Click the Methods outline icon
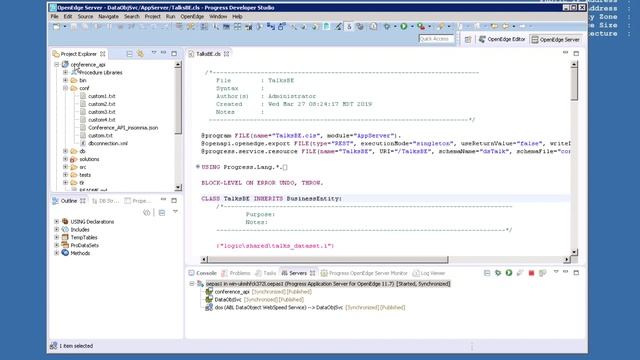640x360 pixels. coord(65,253)
